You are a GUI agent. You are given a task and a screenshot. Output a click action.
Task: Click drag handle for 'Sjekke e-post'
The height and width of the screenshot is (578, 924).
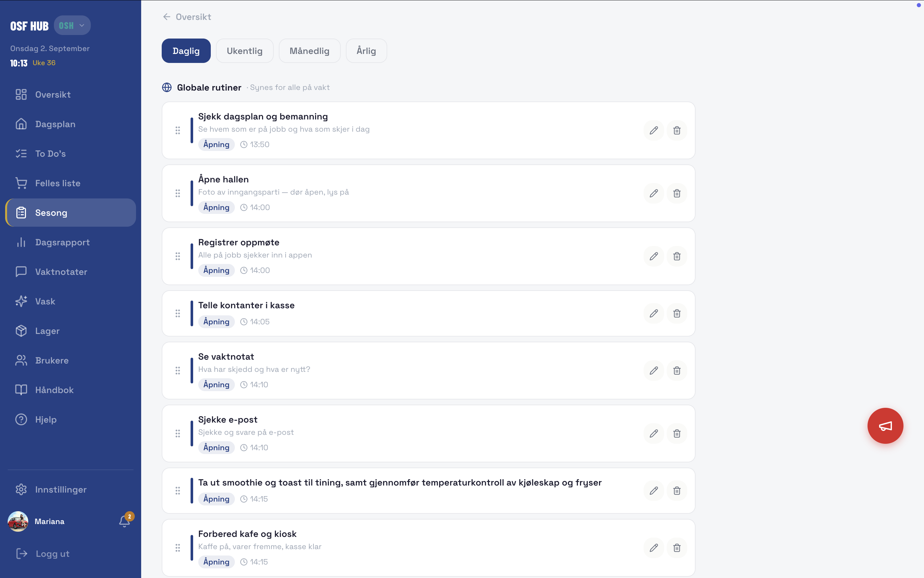coord(177,433)
